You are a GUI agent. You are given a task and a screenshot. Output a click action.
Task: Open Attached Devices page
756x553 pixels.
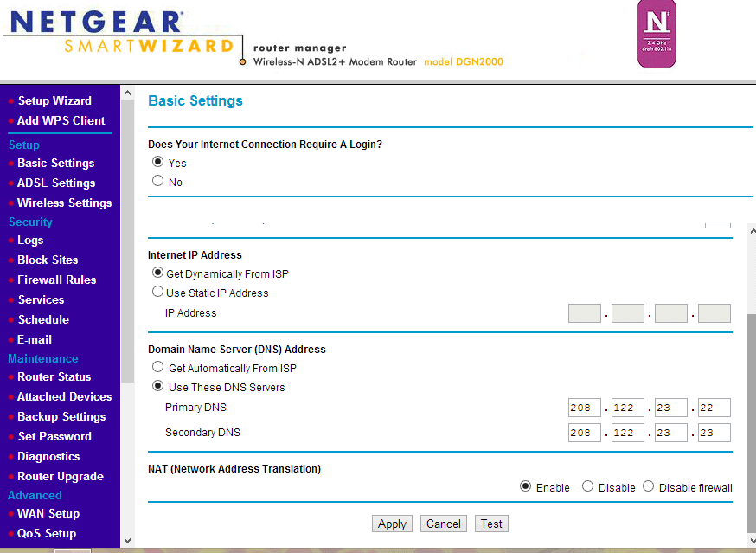click(x=64, y=396)
